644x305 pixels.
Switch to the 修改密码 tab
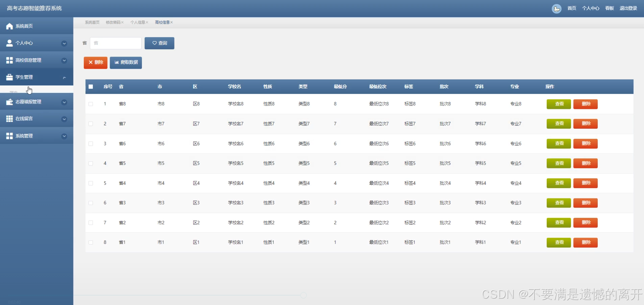point(113,22)
